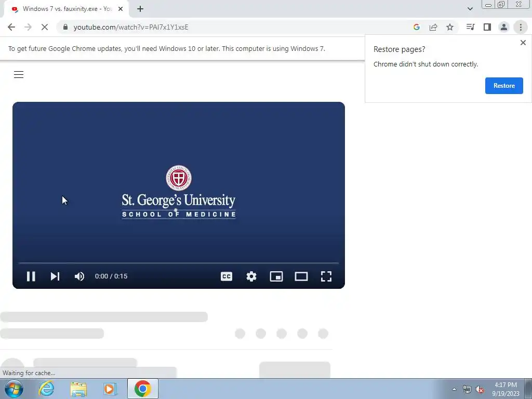This screenshot has height=399, width=532.
Task: Pause the video with the pause button
Action: 31,276
